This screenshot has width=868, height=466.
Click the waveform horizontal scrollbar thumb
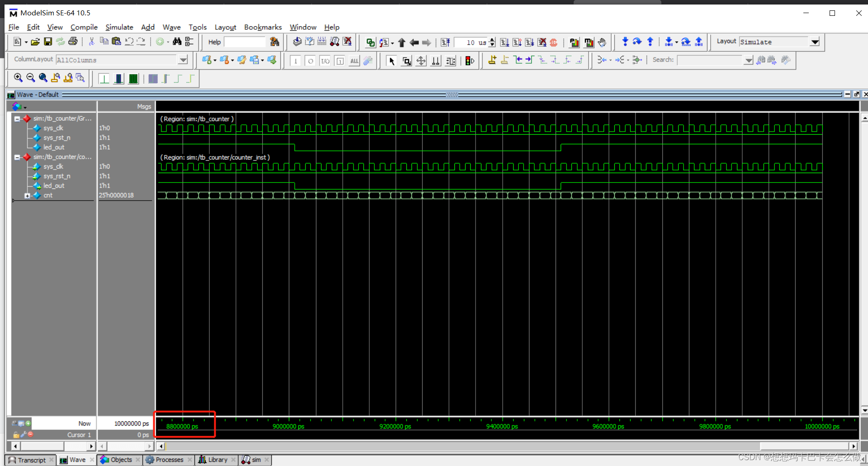point(805,447)
